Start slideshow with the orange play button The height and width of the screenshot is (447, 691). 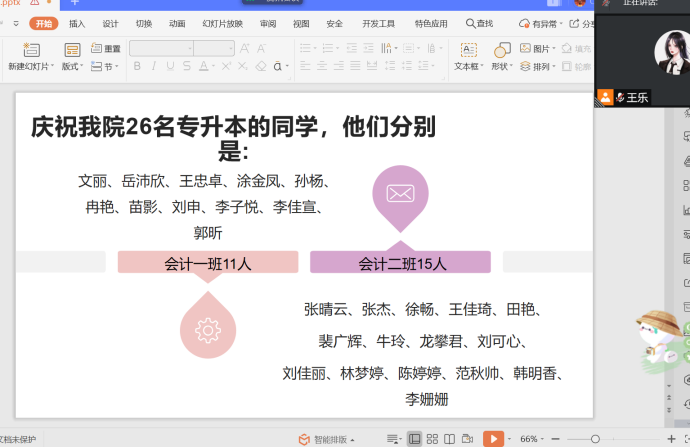(x=494, y=439)
